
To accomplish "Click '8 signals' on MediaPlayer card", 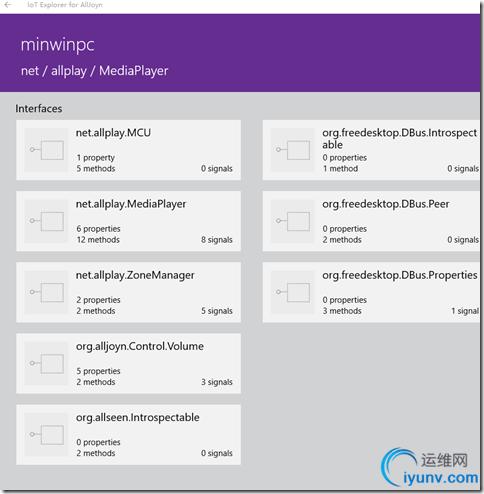I will (x=217, y=240).
